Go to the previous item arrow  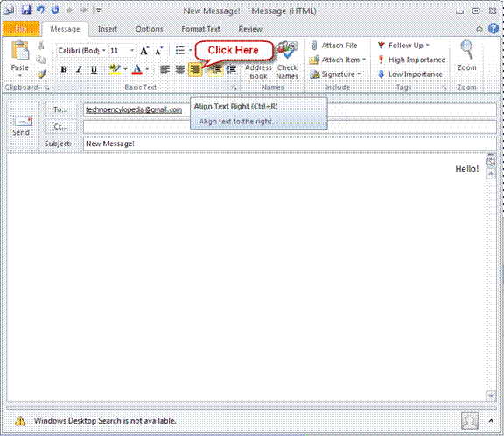(x=69, y=11)
